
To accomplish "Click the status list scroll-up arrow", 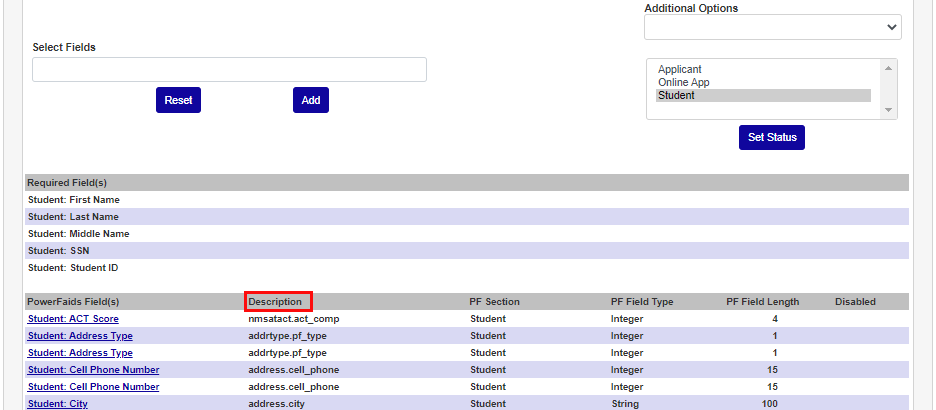I will [x=888, y=67].
